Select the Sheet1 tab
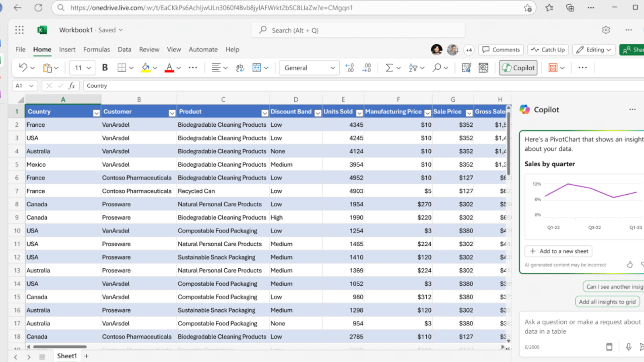Image resolution: width=644 pixels, height=362 pixels. (67, 356)
